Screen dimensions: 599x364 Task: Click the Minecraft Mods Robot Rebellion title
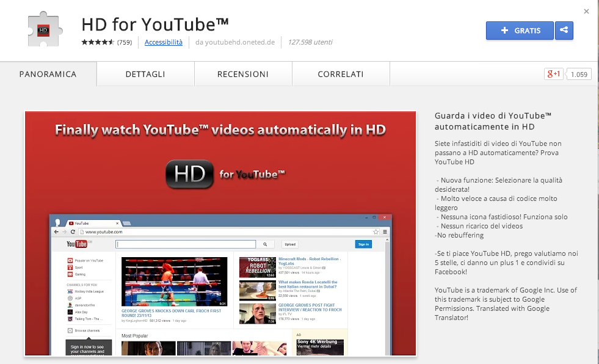point(310,261)
